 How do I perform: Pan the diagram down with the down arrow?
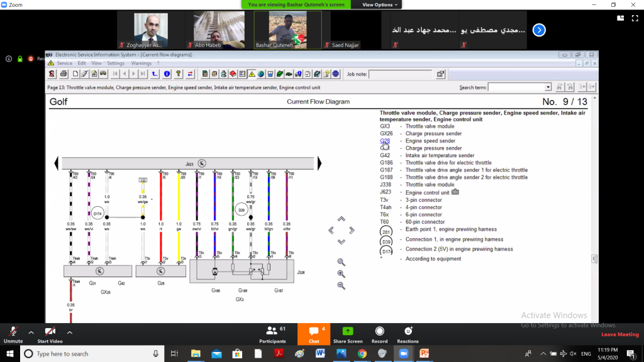point(341,242)
